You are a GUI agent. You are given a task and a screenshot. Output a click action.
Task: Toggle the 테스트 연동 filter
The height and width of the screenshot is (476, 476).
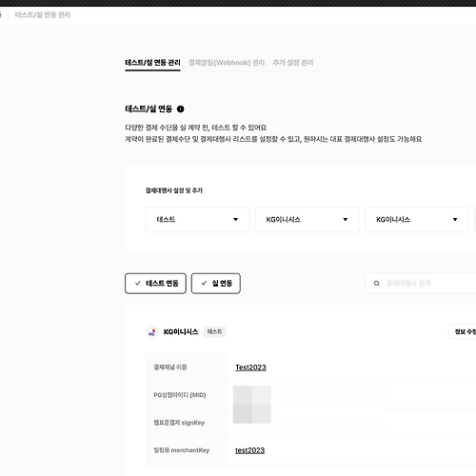coord(155,284)
